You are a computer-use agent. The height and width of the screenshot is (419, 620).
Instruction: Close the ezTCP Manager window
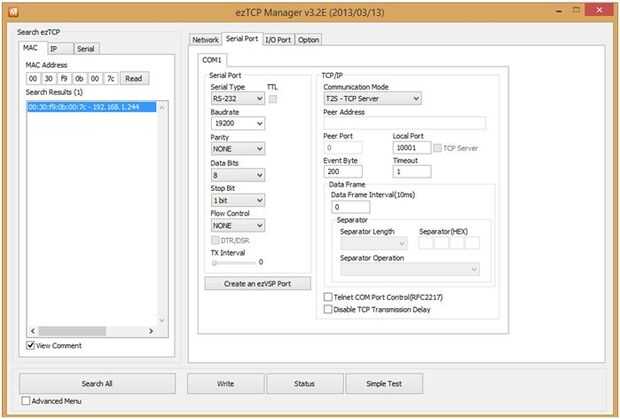pyautogui.click(x=599, y=10)
